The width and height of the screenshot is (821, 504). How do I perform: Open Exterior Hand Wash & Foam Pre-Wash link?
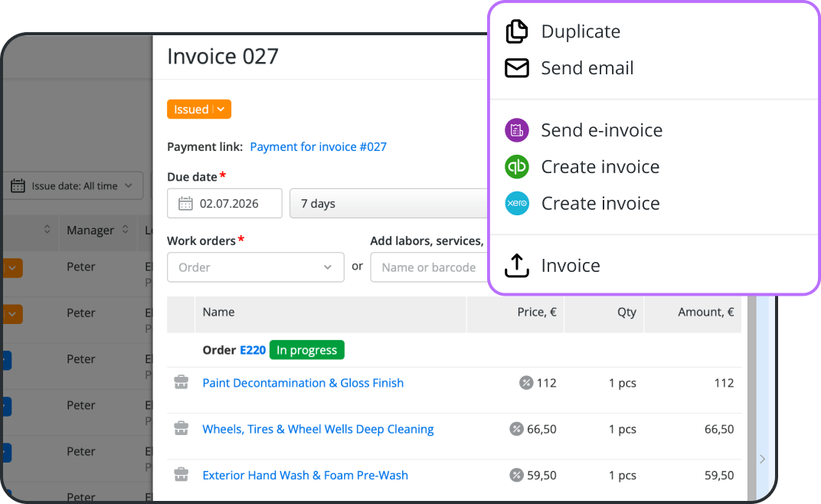pos(306,475)
